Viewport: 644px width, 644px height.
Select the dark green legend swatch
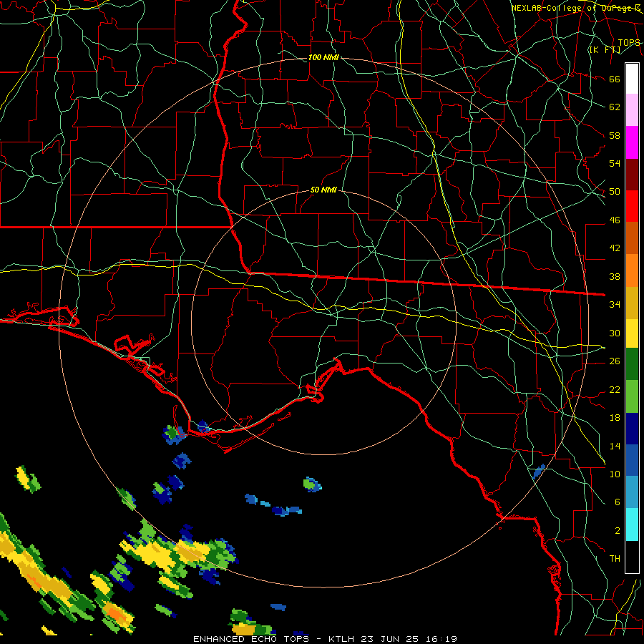(x=632, y=364)
